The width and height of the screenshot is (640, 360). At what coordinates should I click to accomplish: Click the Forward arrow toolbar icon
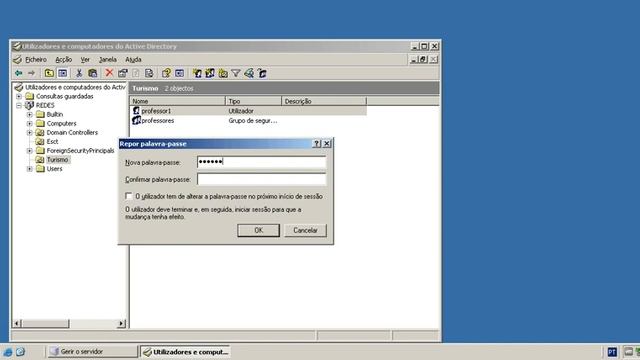31,73
